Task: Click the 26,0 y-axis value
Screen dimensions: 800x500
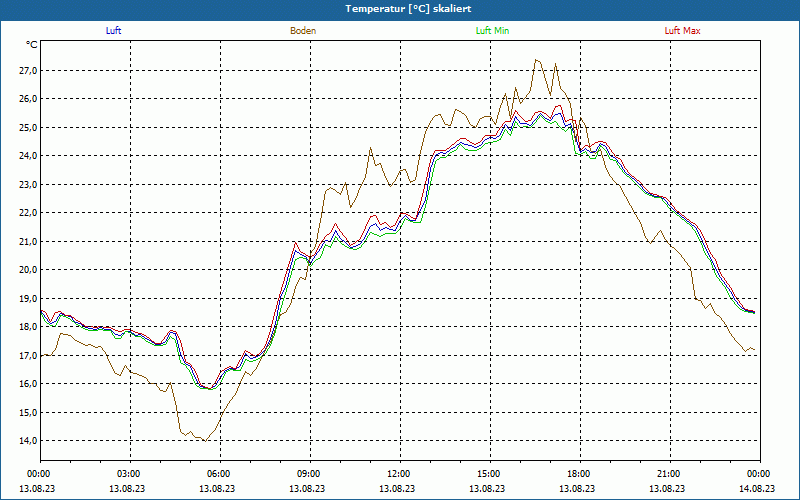Action: click(29, 98)
